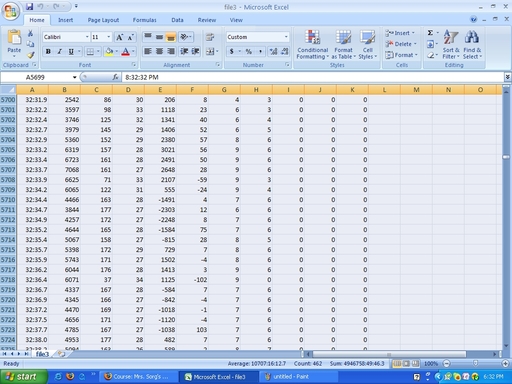Zoom out with the minus button

[447, 364]
